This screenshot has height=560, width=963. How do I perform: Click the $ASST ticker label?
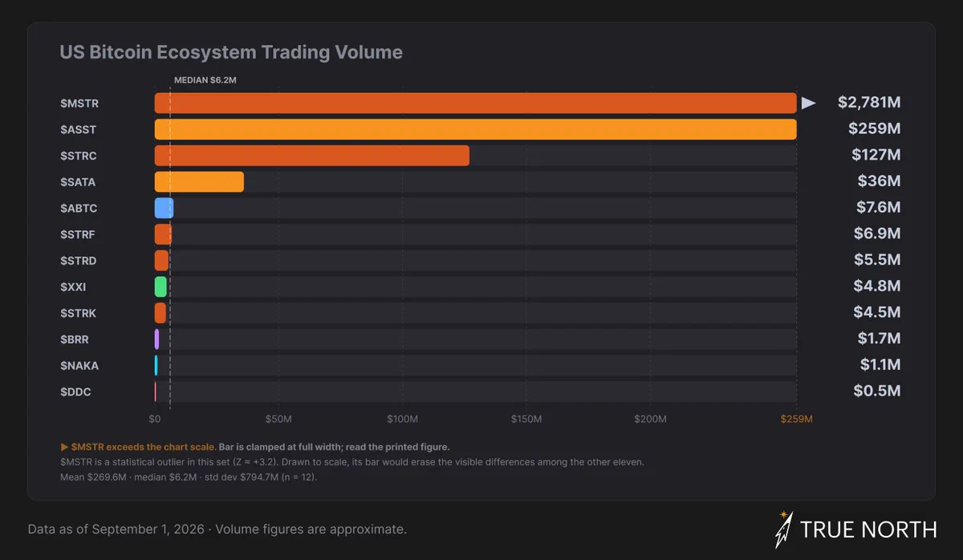[x=79, y=129]
